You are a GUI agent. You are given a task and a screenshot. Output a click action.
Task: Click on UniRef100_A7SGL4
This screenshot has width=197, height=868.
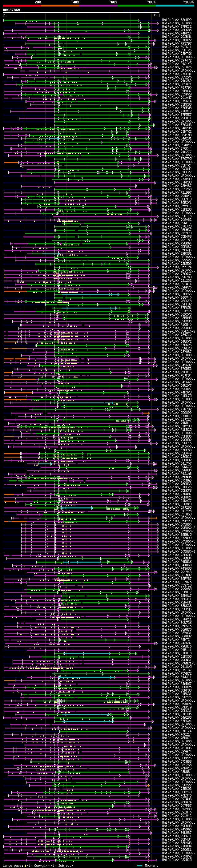pyautogui.click(x=177, y=101)
